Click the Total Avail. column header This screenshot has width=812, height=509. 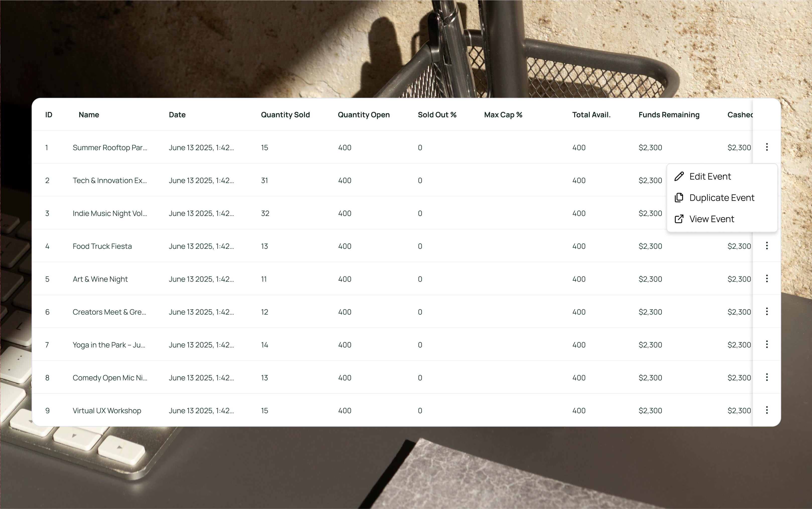coord(592,115)
